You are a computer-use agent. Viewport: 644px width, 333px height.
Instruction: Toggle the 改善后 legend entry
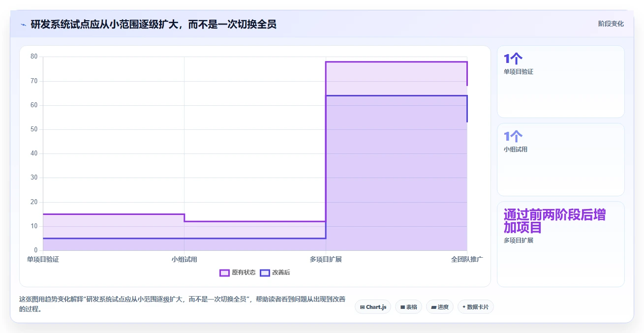click(x=275, y=272)
